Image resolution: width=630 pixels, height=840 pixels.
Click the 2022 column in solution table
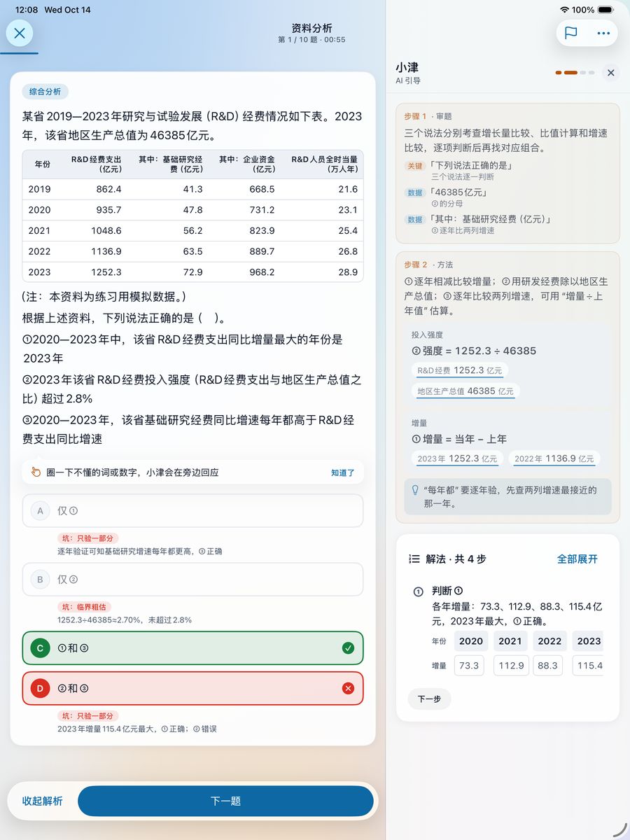coord(549,640)
